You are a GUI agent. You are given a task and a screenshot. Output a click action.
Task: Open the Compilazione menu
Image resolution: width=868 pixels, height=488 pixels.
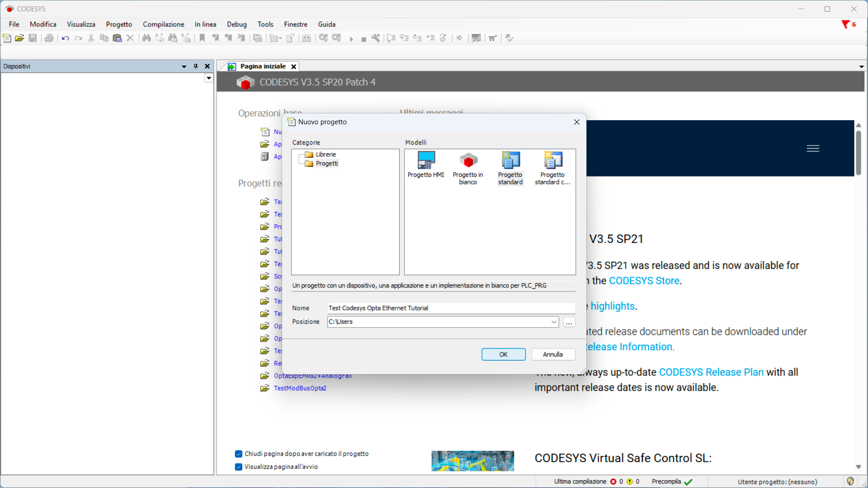[163, 24]
